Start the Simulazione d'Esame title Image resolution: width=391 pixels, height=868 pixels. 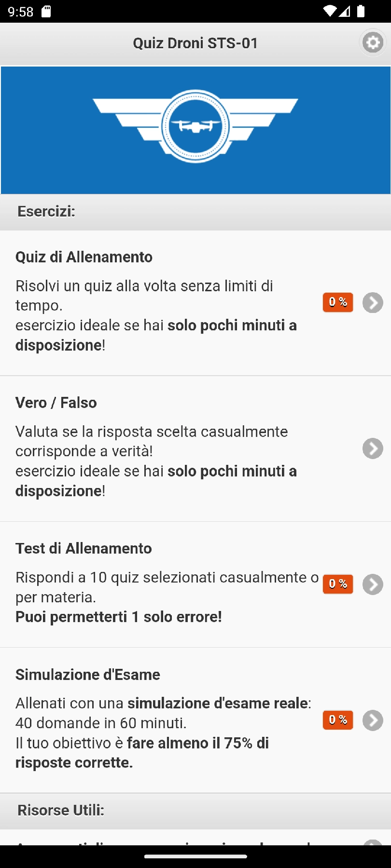(x=88, y=675)
